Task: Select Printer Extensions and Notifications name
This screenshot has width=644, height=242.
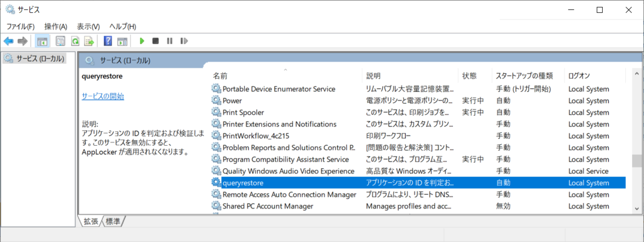Action: point(279,124)
